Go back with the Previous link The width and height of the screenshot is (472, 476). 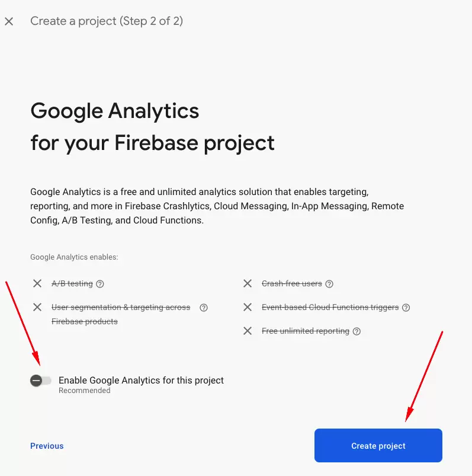(x=47, y=446)
